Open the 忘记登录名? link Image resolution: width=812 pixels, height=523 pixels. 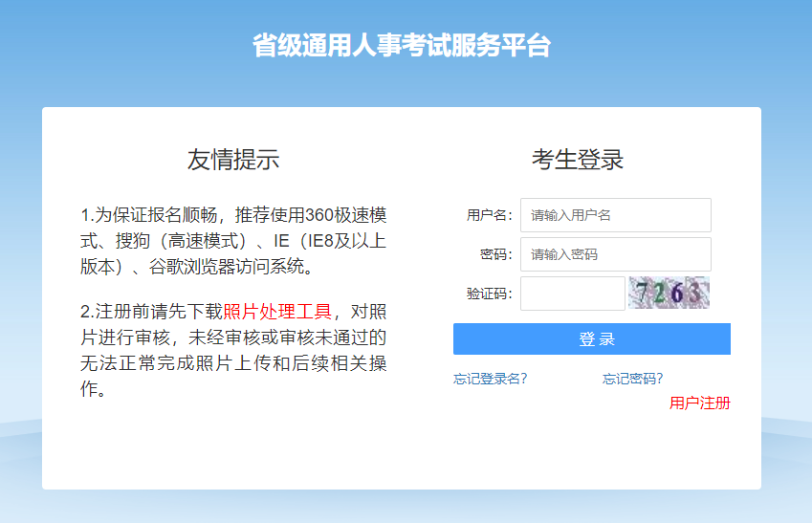490,379
